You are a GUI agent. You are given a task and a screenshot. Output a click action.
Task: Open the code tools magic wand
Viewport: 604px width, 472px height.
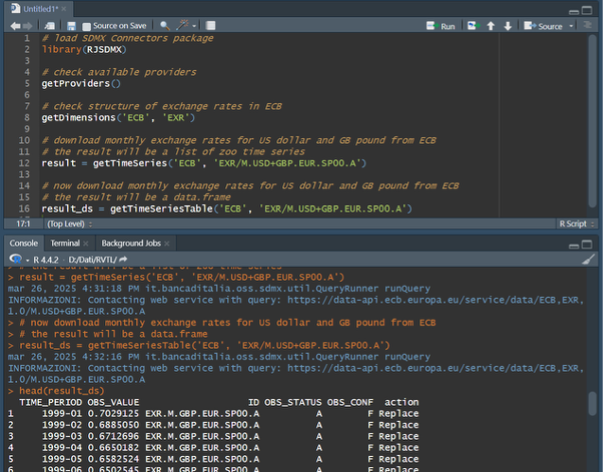point(180,25)
